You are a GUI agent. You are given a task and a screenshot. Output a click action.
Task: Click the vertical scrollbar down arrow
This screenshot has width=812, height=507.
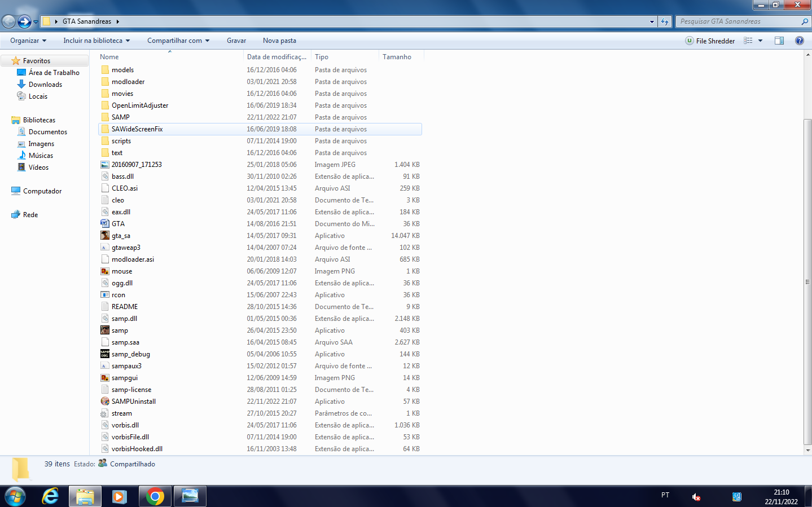[x=807, y=450]
